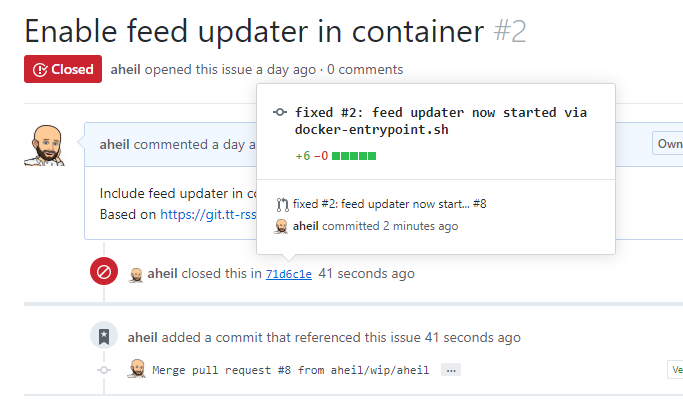Click avatar beside Merge pull request commit
The height and width of the screenshot is (402, 683).
pos(137,369)
